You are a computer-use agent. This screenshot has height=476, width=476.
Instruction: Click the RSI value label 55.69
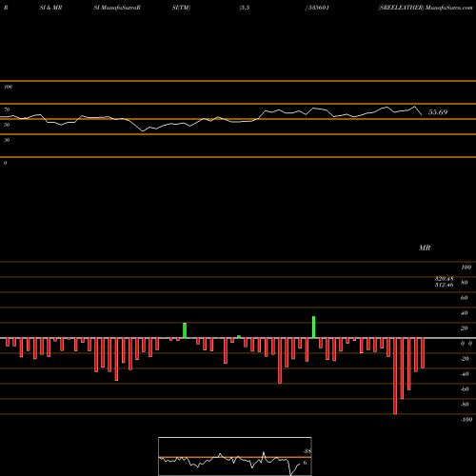click(438, 112)
